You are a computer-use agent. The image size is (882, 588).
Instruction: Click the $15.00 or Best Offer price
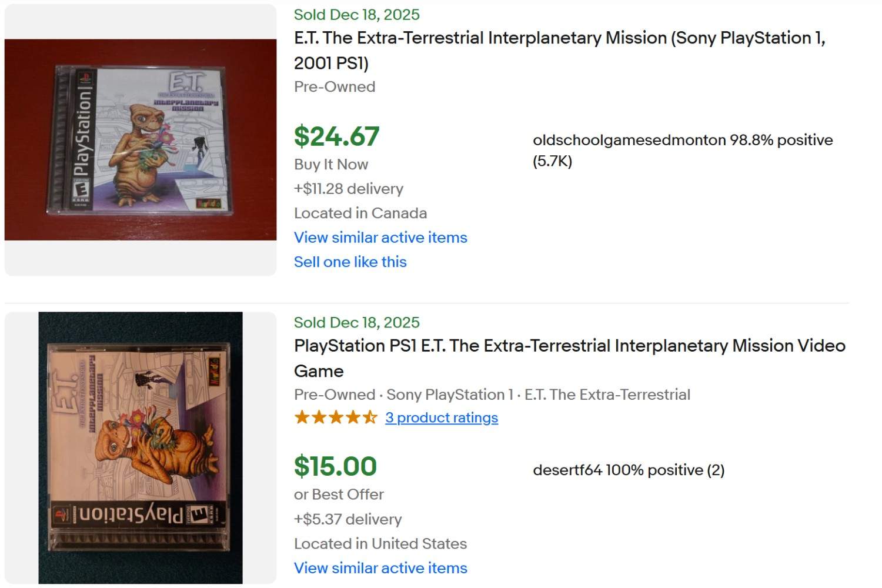(x=334, y=466)
